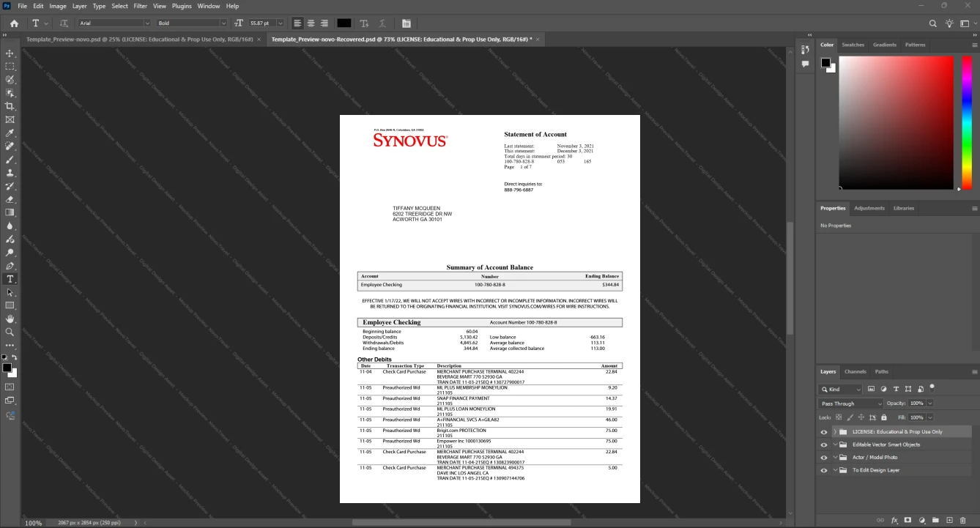The image size is (980, 528).
Task: Select the Frame tool
Action: [x=10, y=119]
